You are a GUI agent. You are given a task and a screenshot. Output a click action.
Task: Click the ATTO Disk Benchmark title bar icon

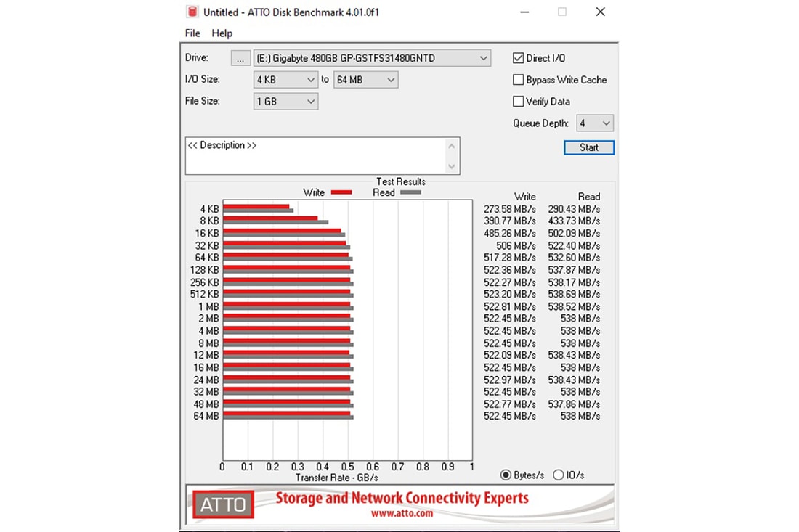coord(192,12)
